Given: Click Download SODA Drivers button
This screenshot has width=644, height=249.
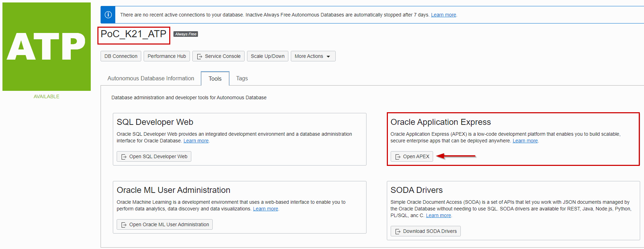Looking at the screenshot, I should coord(425,231).
